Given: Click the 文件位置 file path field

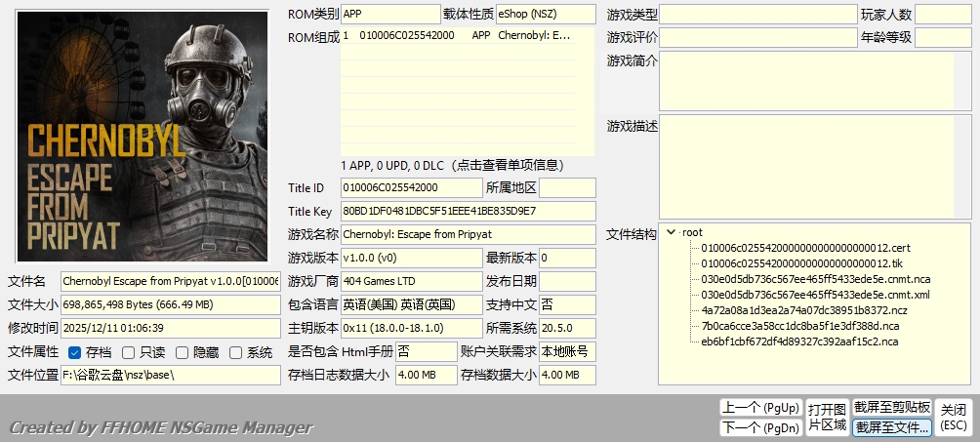Looking at the screenshot, I should pos(170,375).
